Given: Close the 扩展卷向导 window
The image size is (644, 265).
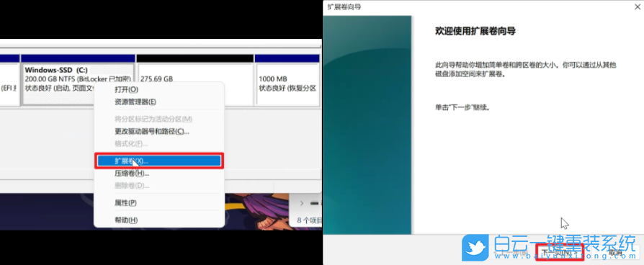Looking at the screenshot, I should [x=637, y=6].
